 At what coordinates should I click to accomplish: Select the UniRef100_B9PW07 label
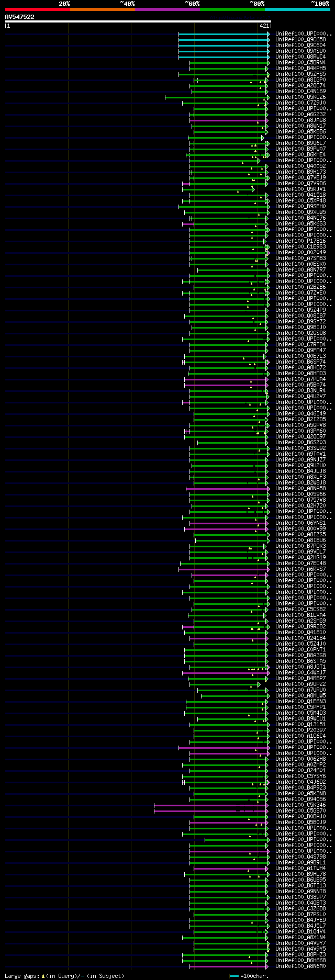[x=300, y=149]
